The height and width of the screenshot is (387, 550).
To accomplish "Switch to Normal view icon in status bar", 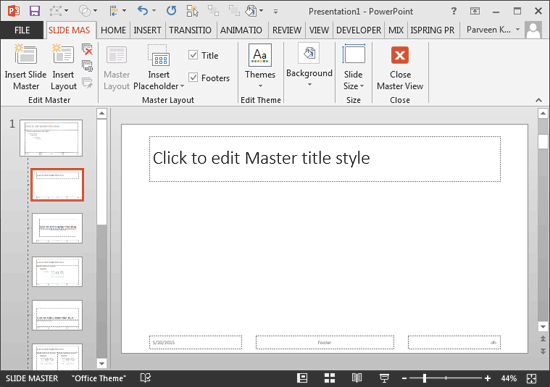I will point(302,378).
